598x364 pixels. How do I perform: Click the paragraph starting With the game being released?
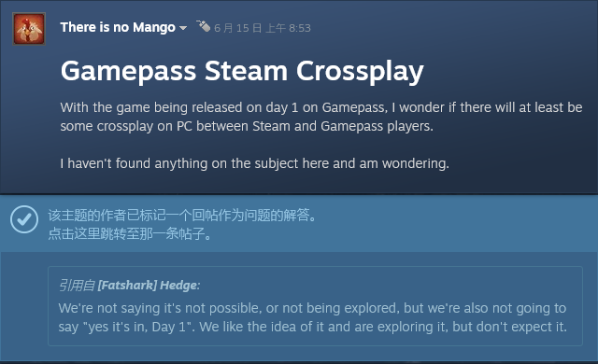[x=321, y=117]
